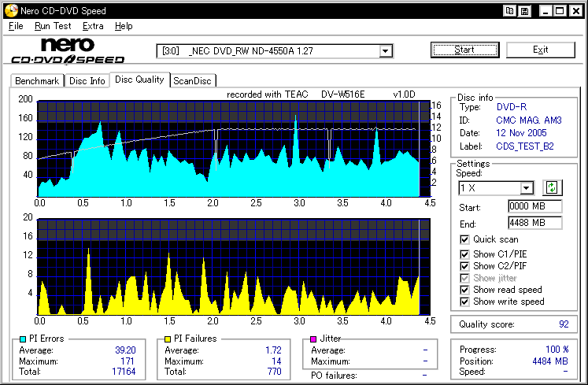Click the PI Errors graph area
The width and height of the screenshot is (588, 385).
pos(234,149)
